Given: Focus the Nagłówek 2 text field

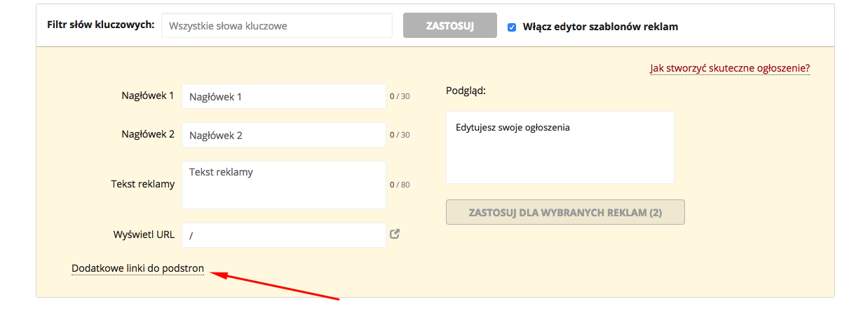Looking at the screenshot, I should tap(283, 135).
